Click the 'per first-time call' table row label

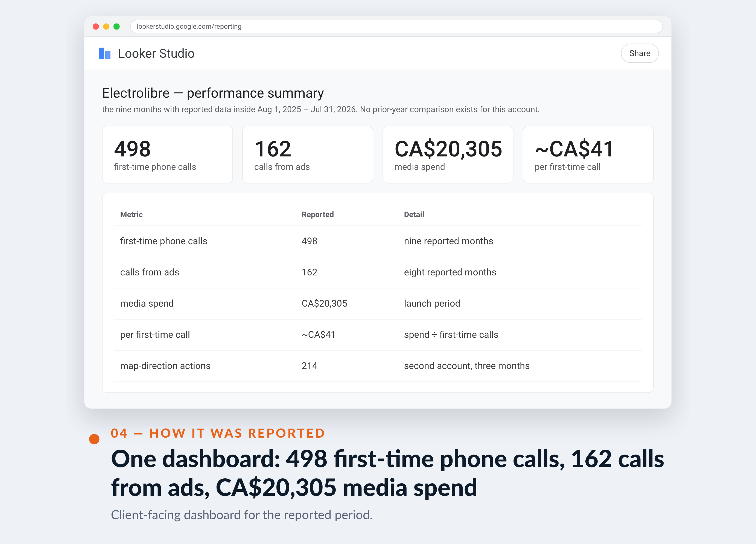click(x=155, y=334)
